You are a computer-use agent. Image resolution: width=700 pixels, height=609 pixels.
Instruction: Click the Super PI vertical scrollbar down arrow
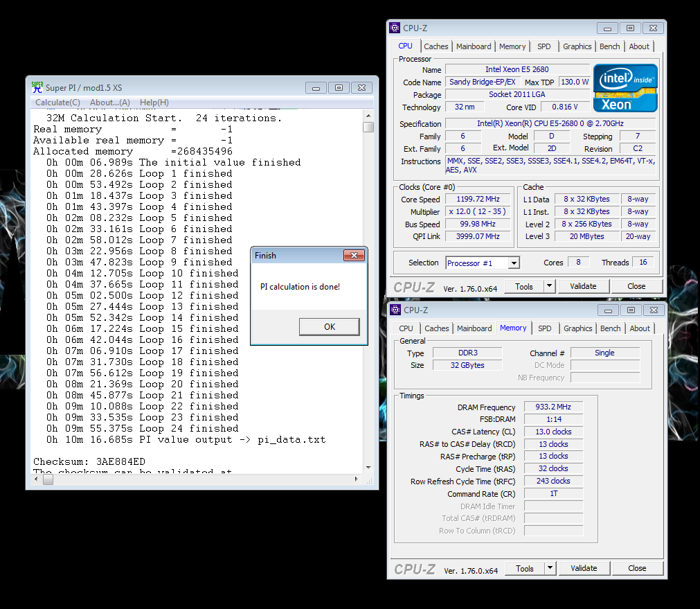pyautogui.click(x=368, y=468)
